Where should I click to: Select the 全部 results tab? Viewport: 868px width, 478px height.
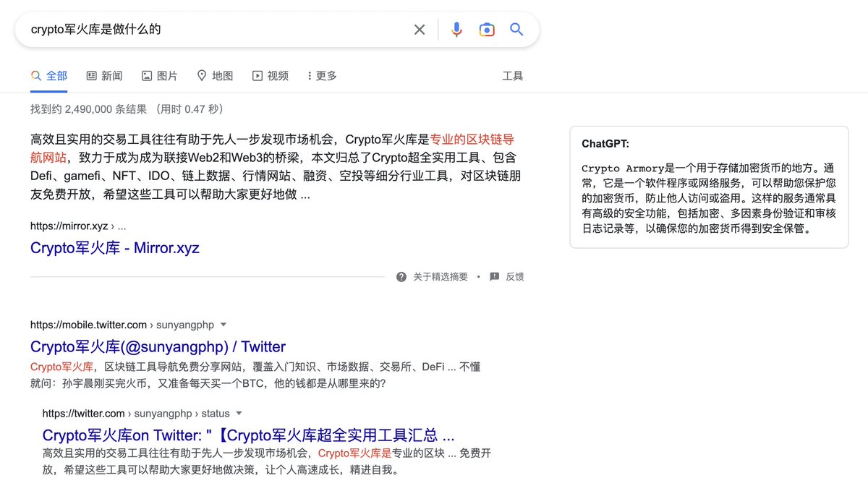click(x=49, y=76)
